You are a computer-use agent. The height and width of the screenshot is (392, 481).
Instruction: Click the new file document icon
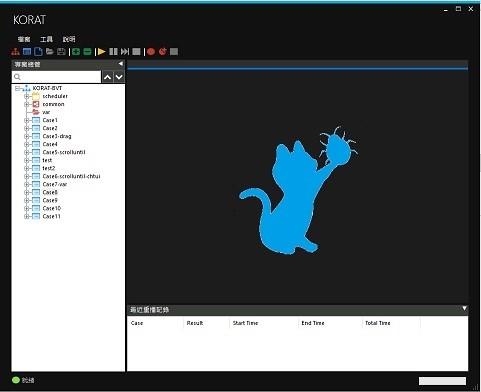(x=38, y=51)
